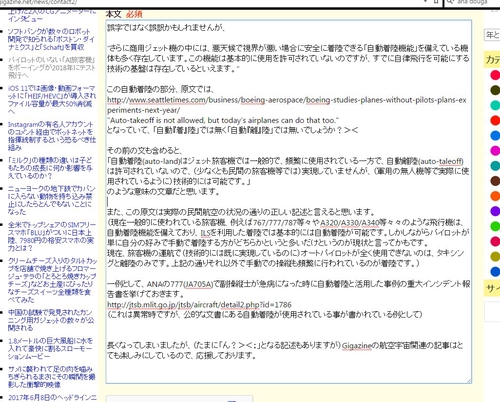Open the 「ミルク」 types and child growth article

tap(50, 168)
